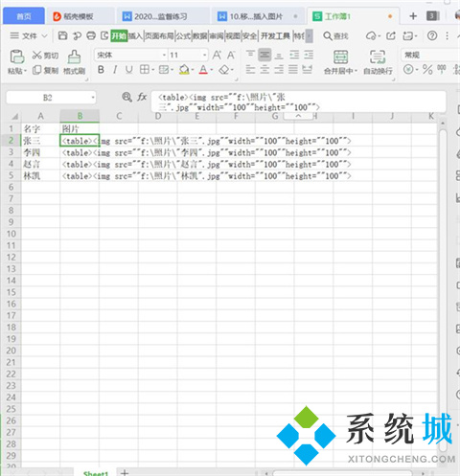Click the Copy (复制) icon

37,70
